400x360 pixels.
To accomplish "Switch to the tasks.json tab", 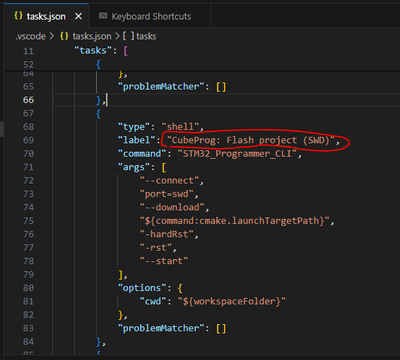I will pos(47,16).
